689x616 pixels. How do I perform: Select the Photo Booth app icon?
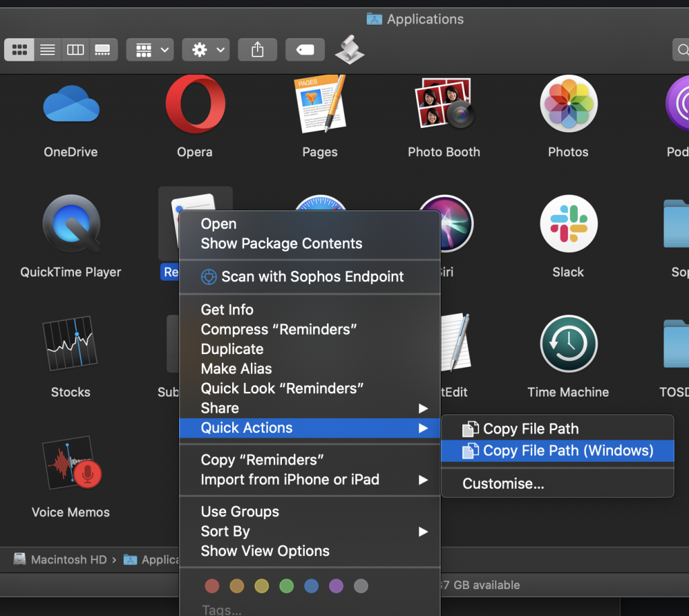point(444,103)
